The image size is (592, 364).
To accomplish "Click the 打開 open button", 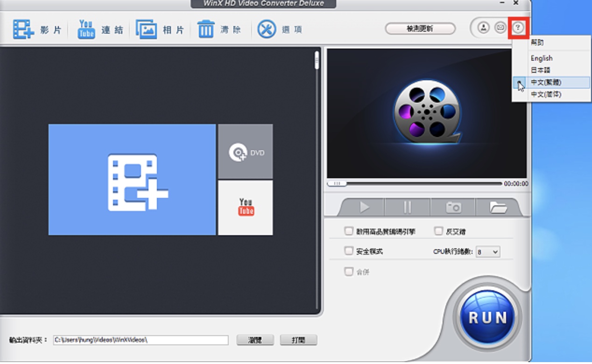I will (298, 340).
